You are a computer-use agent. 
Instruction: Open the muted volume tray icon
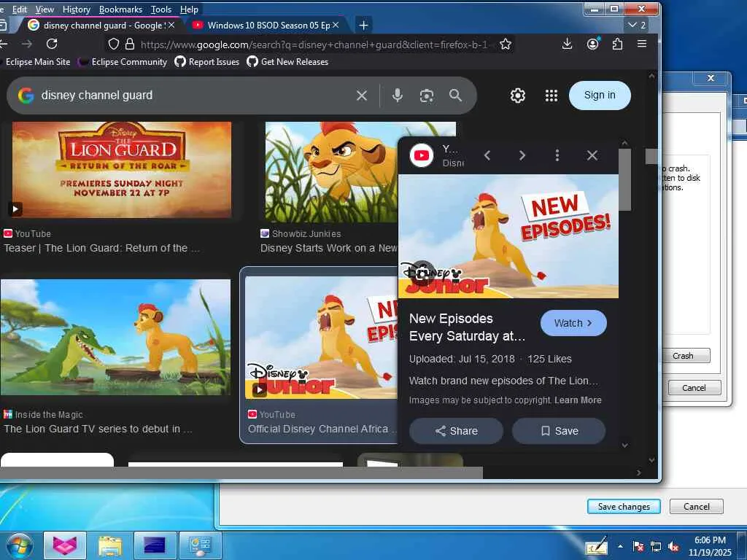tap(673, 547)
